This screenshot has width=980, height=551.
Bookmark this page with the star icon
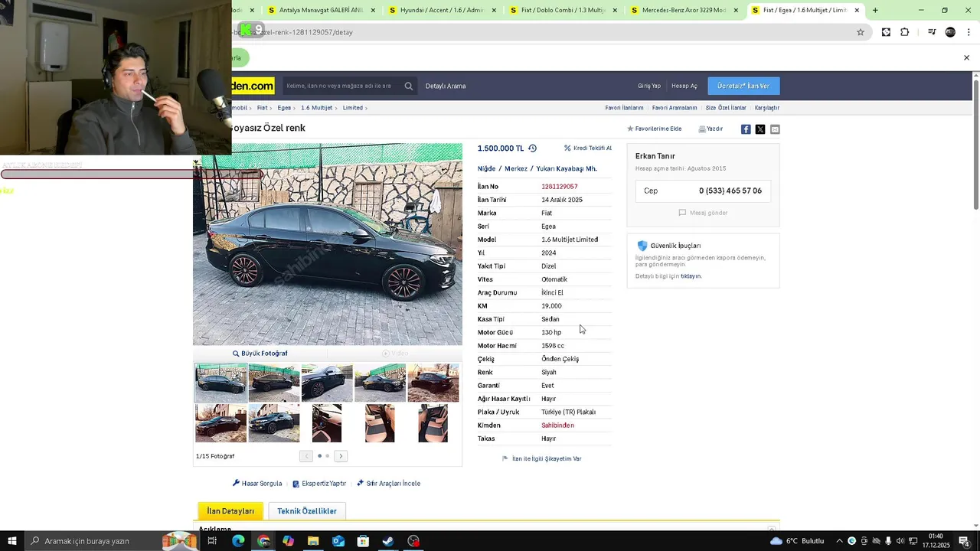[861, 32]
